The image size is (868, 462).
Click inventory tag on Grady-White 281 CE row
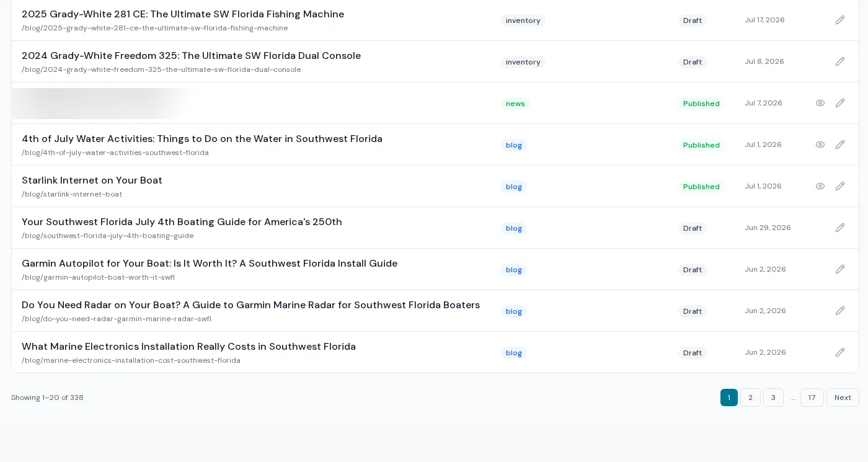pos(523,20)
